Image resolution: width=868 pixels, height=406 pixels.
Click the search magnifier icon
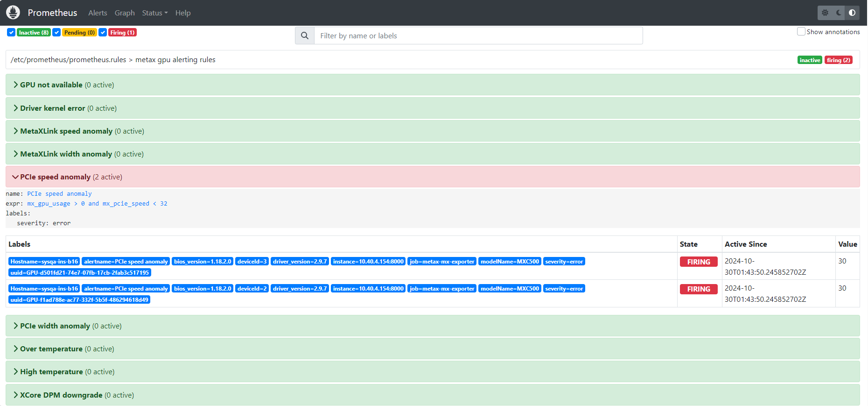305,36
